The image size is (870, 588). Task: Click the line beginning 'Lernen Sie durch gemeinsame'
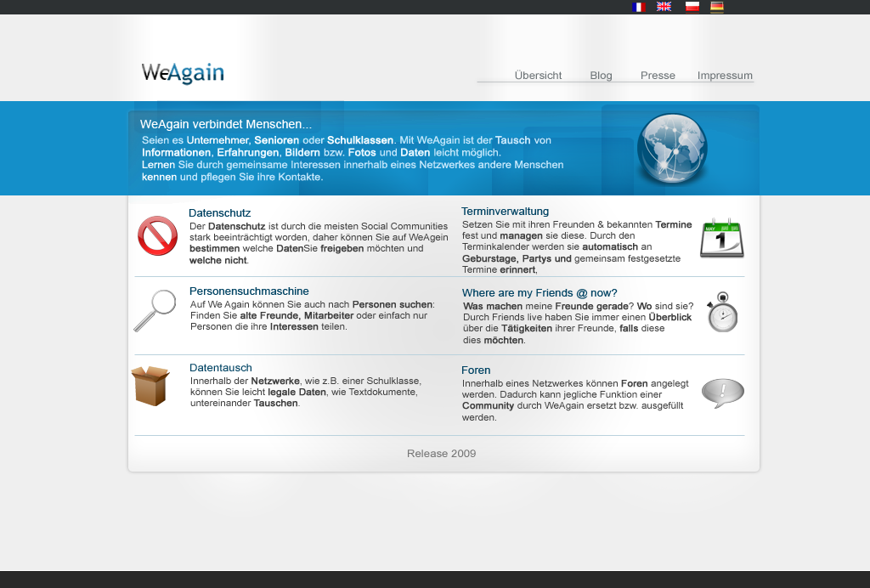click(353, 165)
